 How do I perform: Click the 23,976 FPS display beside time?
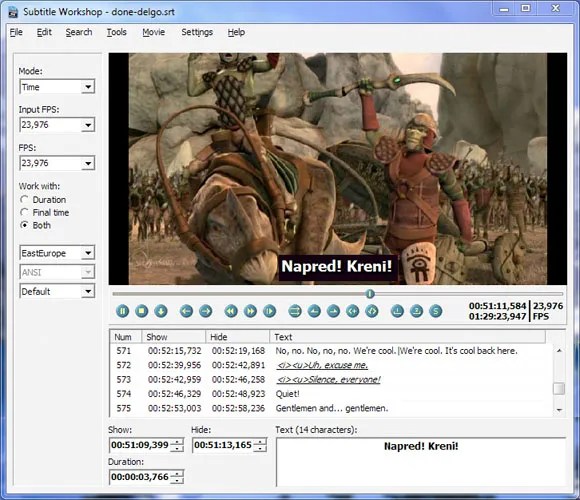548,311
